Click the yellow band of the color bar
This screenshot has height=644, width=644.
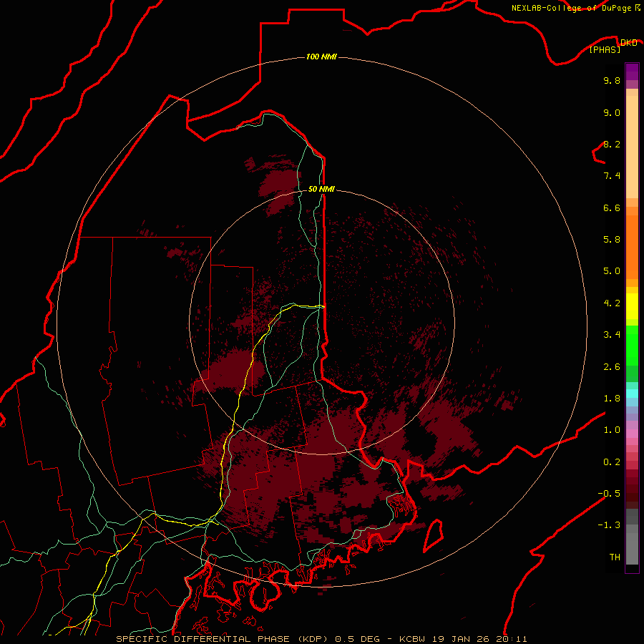[632, 306]
